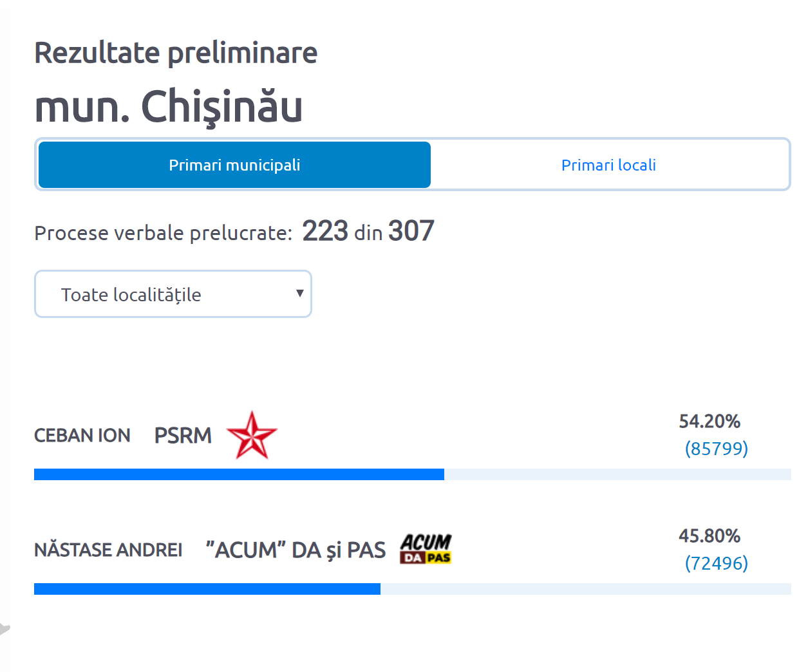The height and width of the screenshot is (672, 808).
Task: Click the total count number 307
Action: click(411, 231)
